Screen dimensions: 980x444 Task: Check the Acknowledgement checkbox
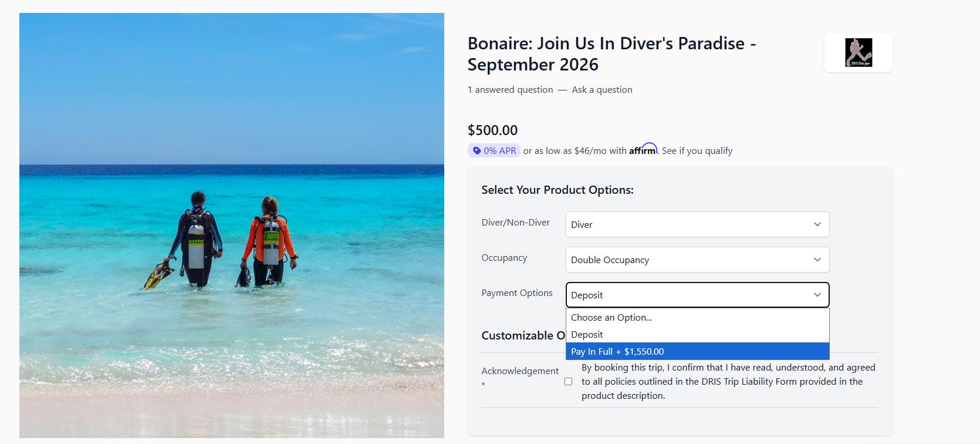point(568,382)
